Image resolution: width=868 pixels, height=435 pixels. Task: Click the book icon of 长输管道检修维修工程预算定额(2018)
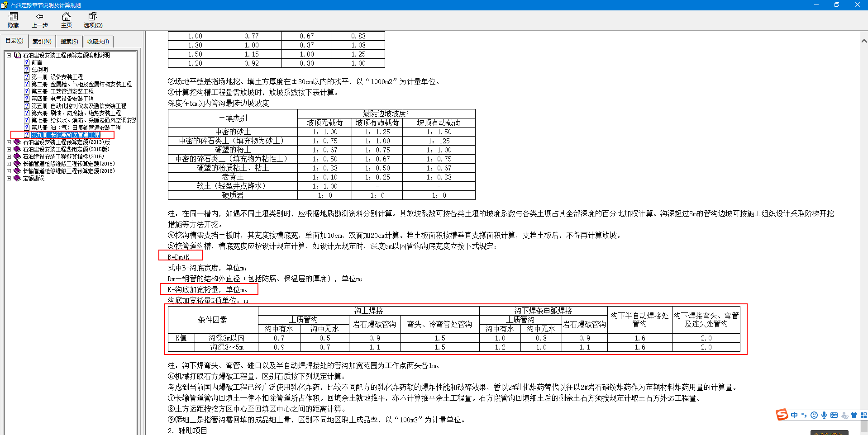coord(18,171)
